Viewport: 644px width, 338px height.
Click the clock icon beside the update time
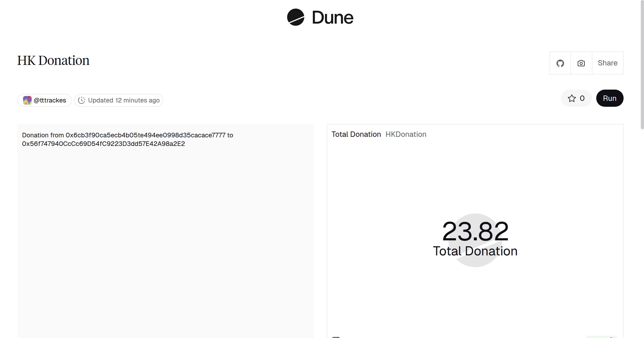point(82,100)
